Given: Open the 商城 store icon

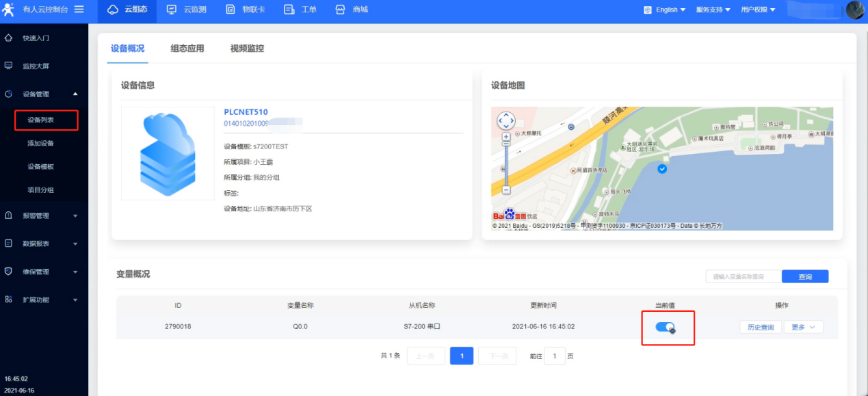Looking at the screenshot, I should 341,10.
